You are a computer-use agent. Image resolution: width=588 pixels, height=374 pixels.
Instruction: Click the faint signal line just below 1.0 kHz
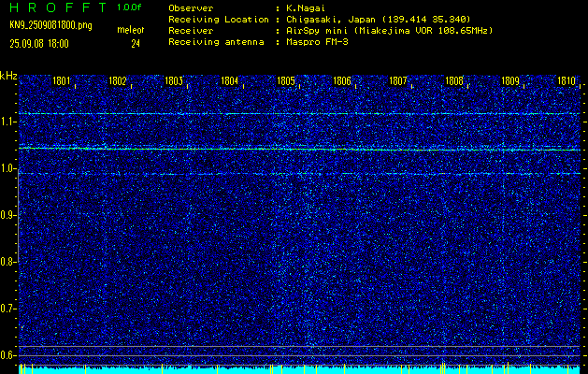coord(299,174)
